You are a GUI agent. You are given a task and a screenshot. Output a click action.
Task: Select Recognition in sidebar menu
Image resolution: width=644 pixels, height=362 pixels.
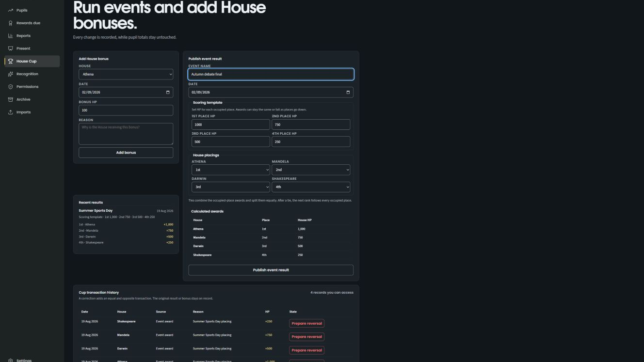pyautogui.click(x=32, y=74)
